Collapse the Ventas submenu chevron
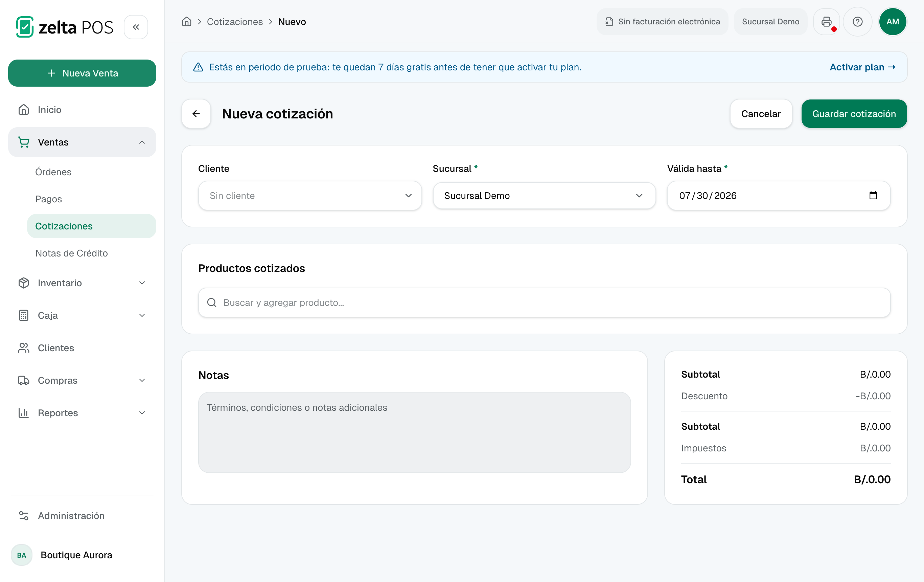Screen dimensions: 924x582 click(x=142, y=142)
